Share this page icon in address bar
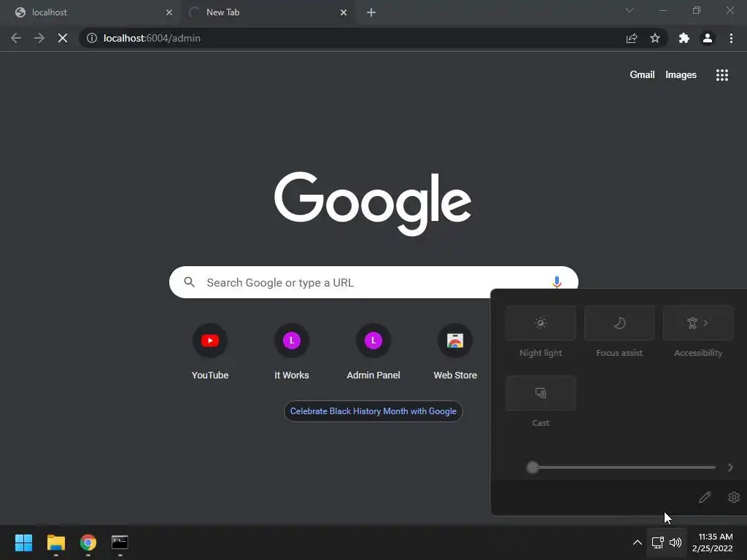747x560 pixels. pos(632,38)
